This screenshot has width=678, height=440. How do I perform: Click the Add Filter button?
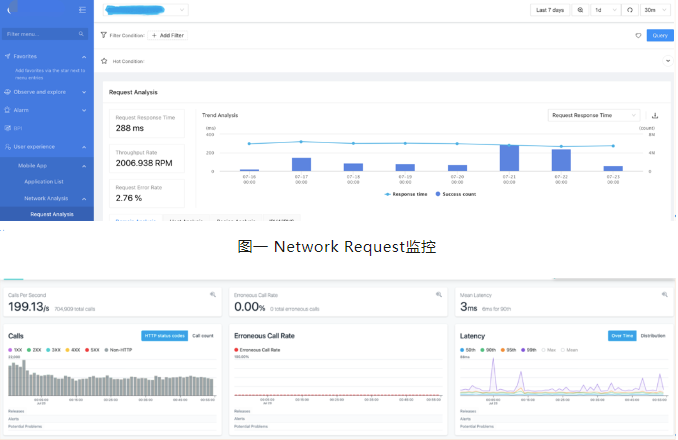pos(167,35)
